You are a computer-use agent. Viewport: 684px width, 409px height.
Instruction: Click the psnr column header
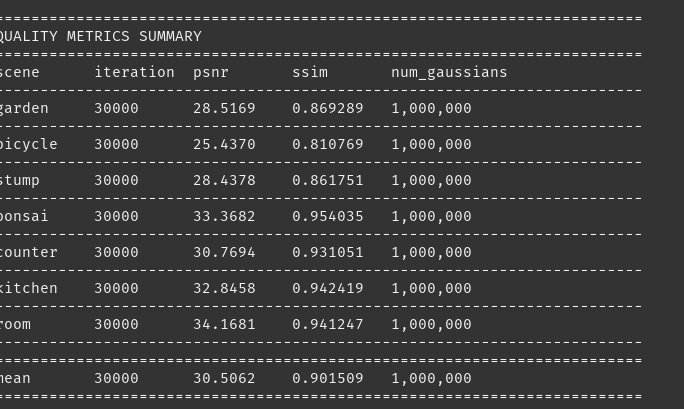[x=211, y=73]
